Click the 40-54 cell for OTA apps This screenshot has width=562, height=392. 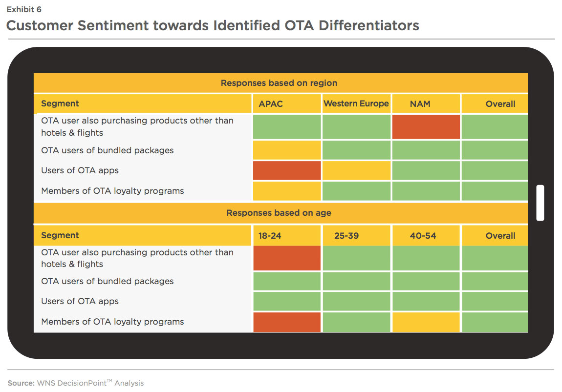[x=426, y=301]
